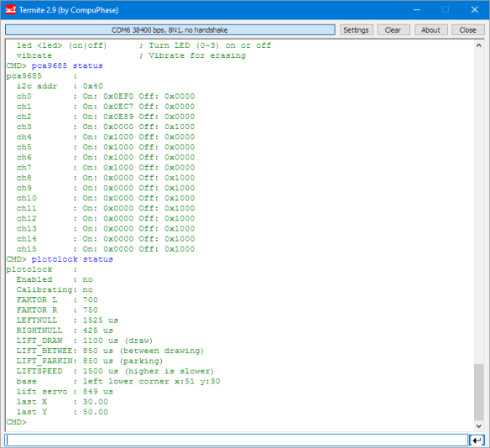Click the vertical scrollbar thumb
Screen dimensions: 490x448
click(479, 392)
